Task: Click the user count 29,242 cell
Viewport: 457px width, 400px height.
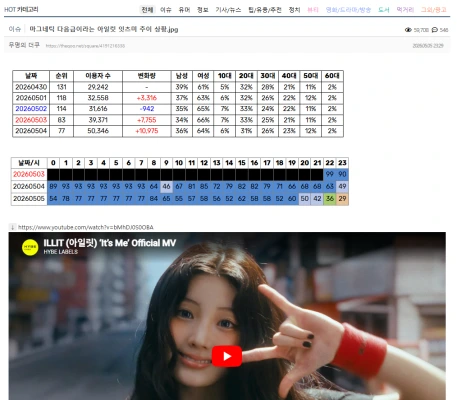Action: pyautogui.click(x=98, y=87)
